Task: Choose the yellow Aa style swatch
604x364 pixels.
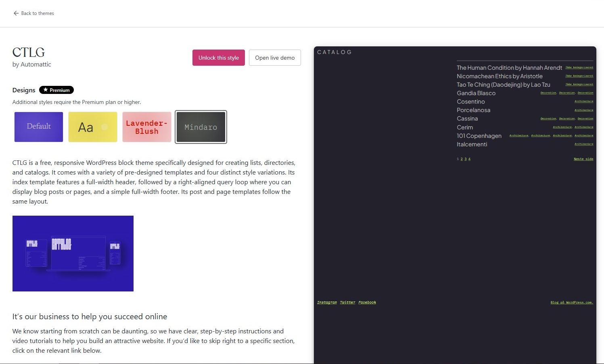Action: [x=93, y=127]
